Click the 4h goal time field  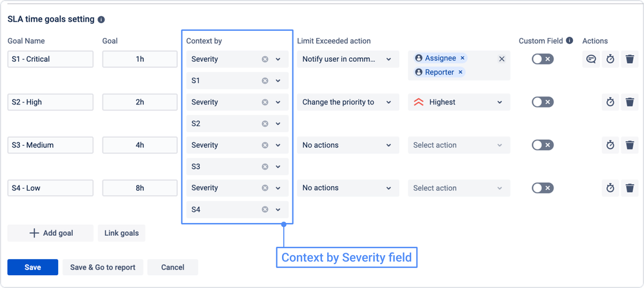pyautogui.click(x=139, y=145)
